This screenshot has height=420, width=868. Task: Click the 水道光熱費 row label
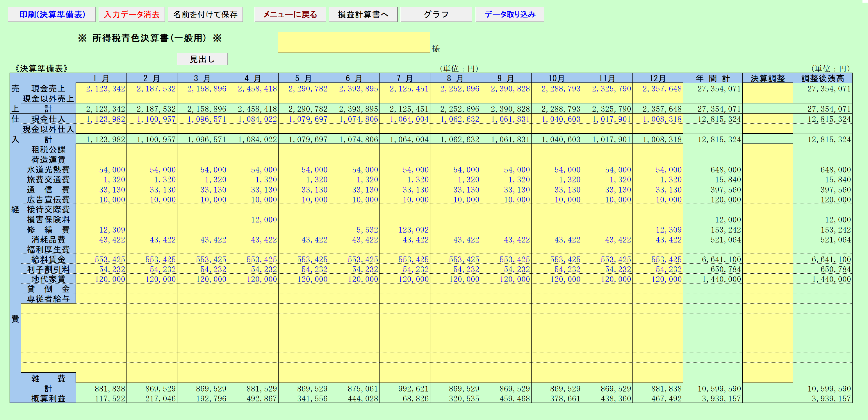[x=49, y=169]
